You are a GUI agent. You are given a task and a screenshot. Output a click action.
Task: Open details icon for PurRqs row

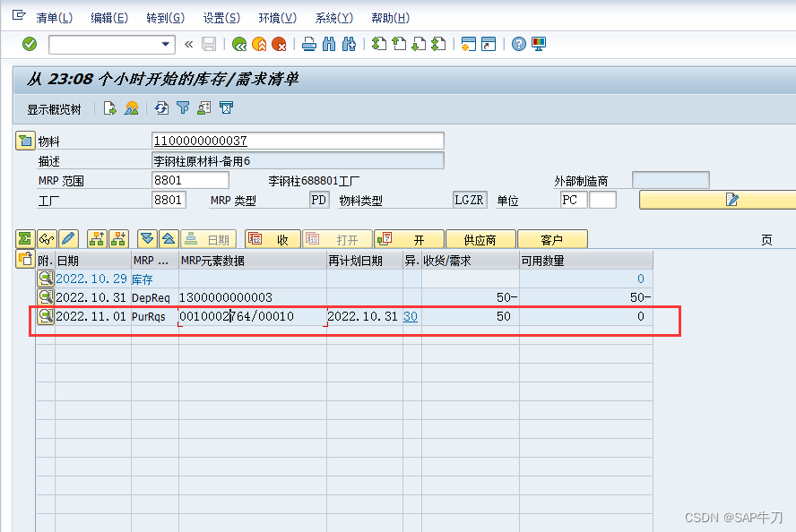click(46, 316)
